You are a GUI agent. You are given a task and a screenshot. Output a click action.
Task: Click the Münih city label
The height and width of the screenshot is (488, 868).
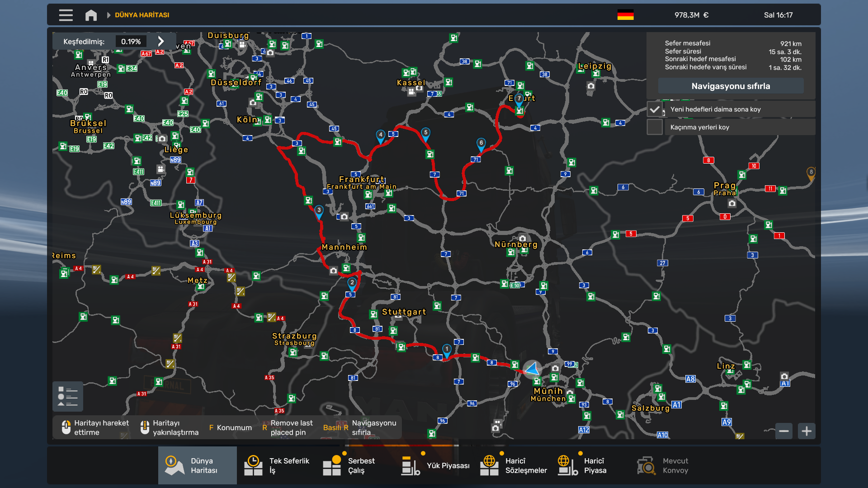click(548, 394)
